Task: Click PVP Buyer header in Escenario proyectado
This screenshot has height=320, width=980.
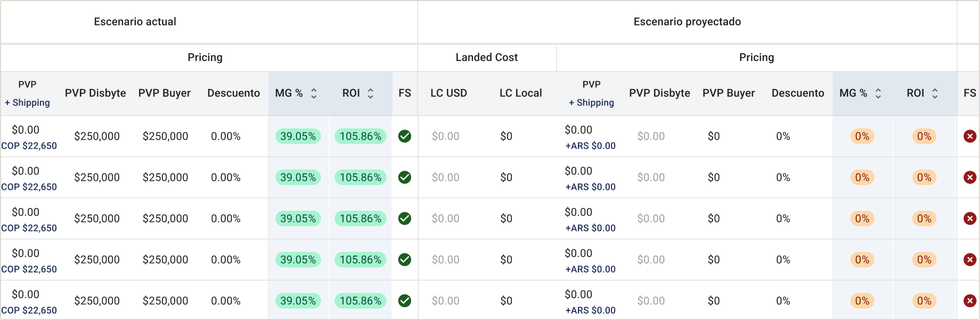Action: point(729,93)
